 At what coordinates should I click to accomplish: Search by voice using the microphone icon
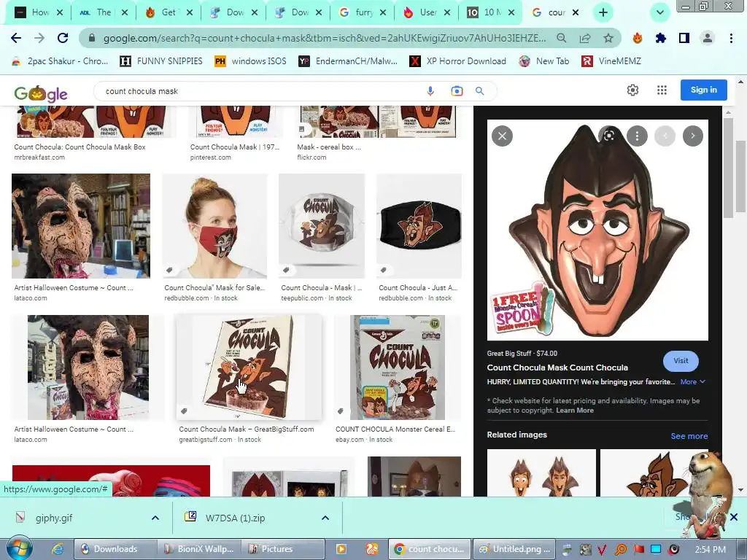430,90
